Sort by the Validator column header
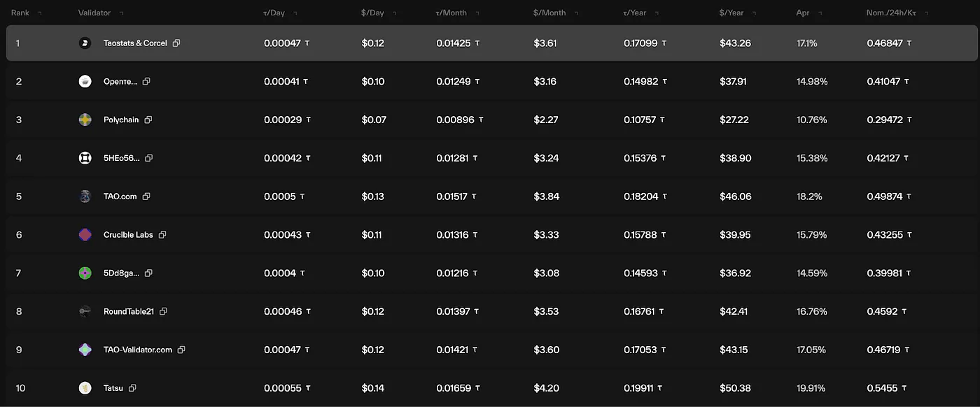The width and height of the screenshot is (980, 407). [94, 13]
